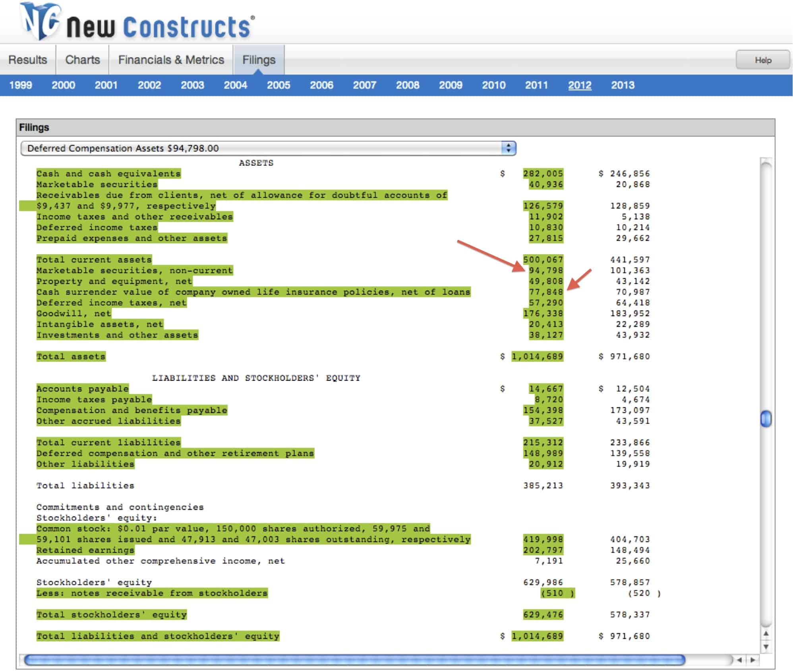Click the value 385,213

pos(543,485)
